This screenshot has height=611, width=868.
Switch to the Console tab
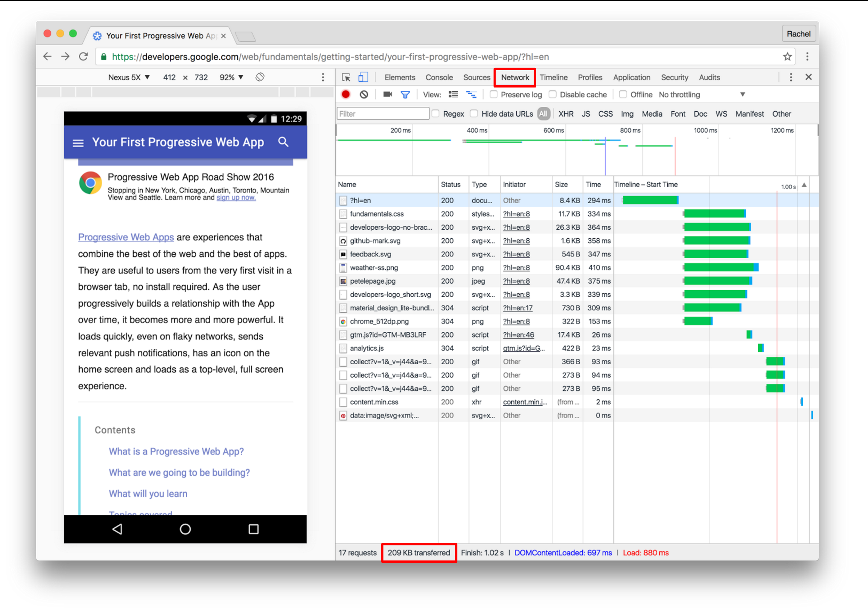point(439,77)
